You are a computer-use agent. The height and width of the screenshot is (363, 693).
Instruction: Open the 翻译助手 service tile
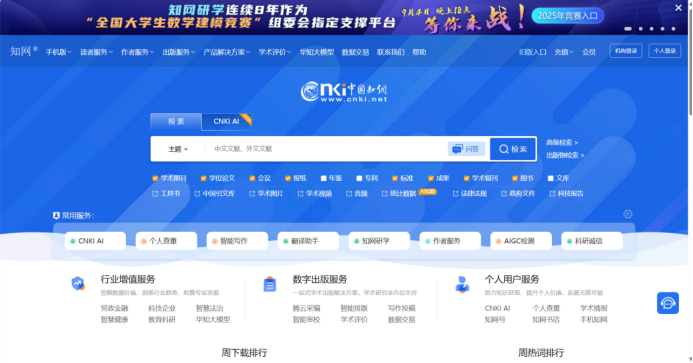click(x=308, y=241)
